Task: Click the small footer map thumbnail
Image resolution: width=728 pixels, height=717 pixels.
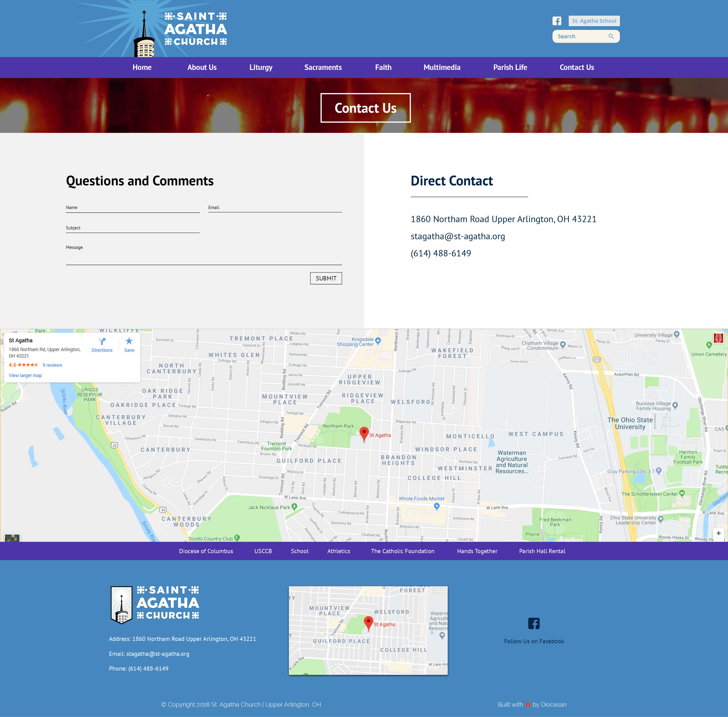Action: coord(368,630)
